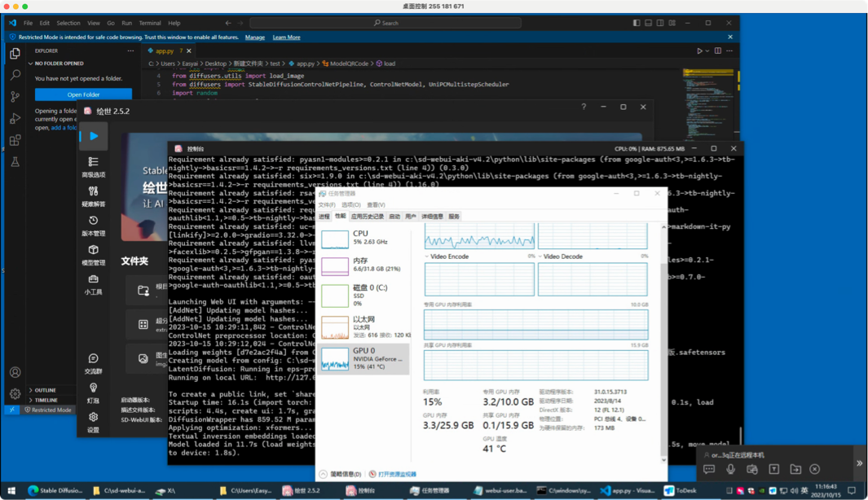Screen dimensions: 868x500
Task: Click Split Editor icon in VS Code
Action: click(718, 50)
